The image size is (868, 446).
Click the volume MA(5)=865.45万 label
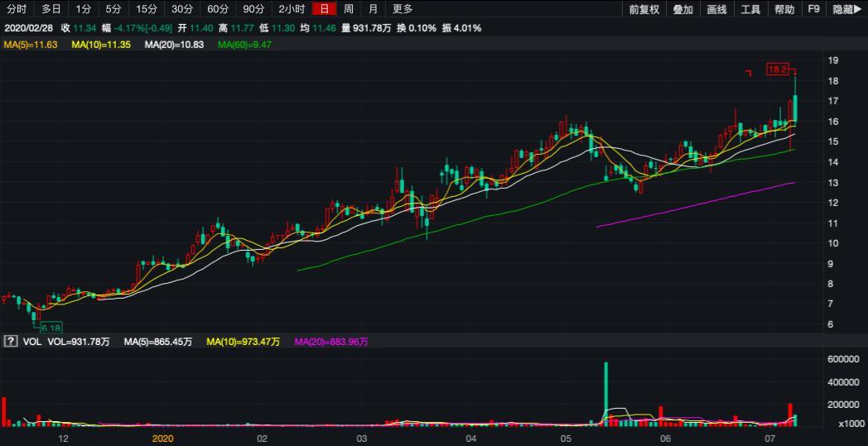coord(158,342)
